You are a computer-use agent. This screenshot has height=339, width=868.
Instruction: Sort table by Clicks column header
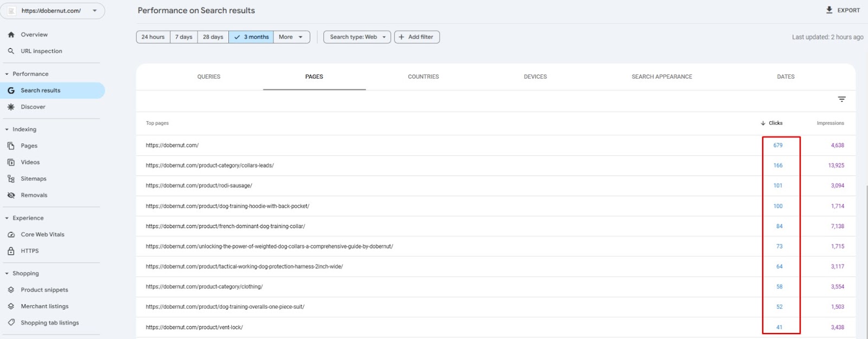click(771, 123)
